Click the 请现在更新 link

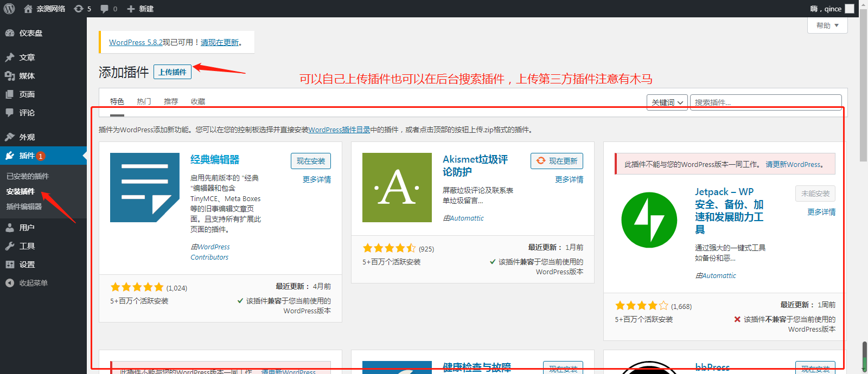(x=220, y=42)
